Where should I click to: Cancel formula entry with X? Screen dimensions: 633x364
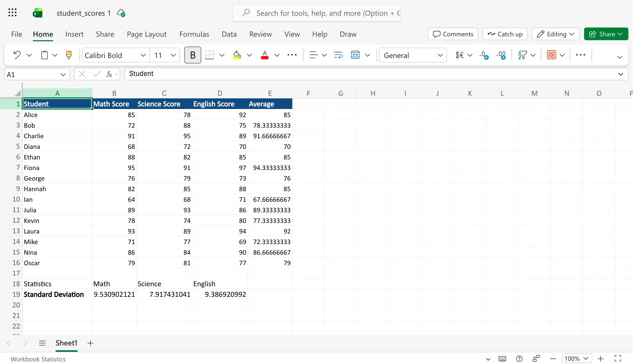[82, 74]
